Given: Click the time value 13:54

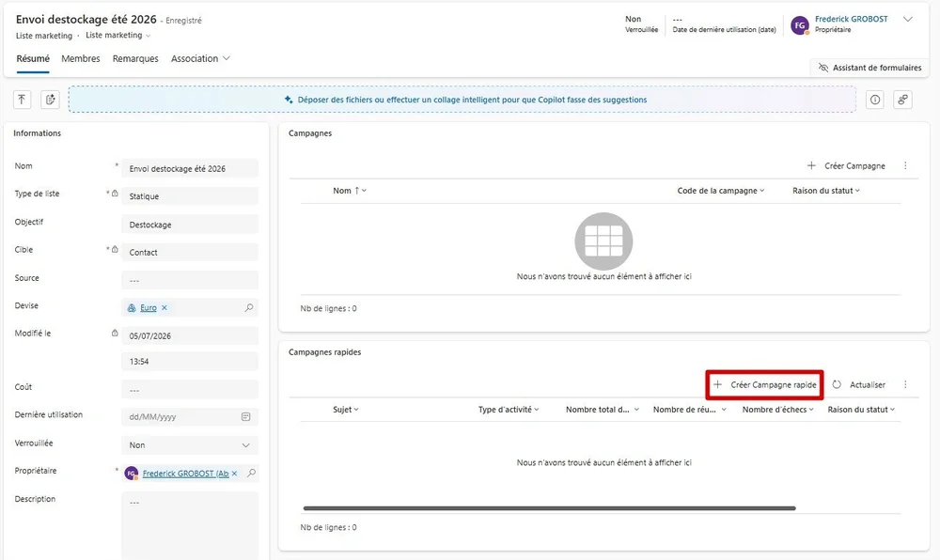Looking at the screenshot, I should pyautogui.click(x=190, y=362).
